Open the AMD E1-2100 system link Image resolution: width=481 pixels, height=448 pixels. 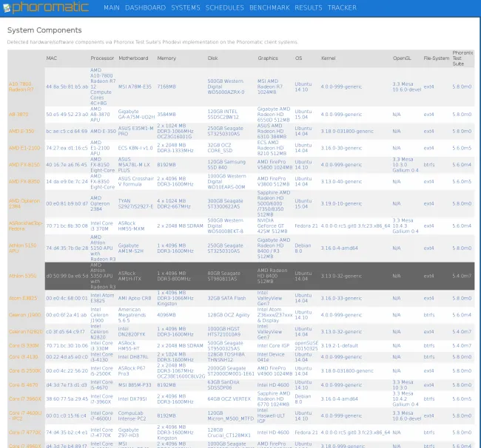click(x=24, y=148)
